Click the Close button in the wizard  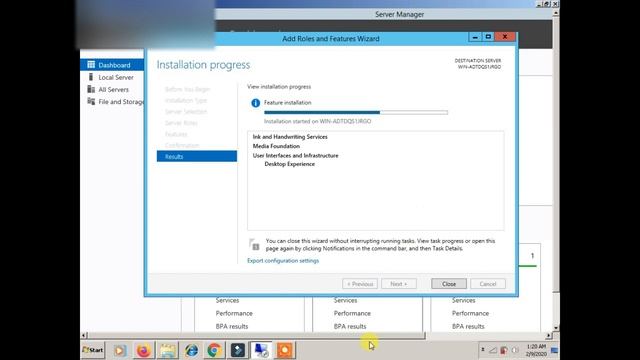click(449, 284)
